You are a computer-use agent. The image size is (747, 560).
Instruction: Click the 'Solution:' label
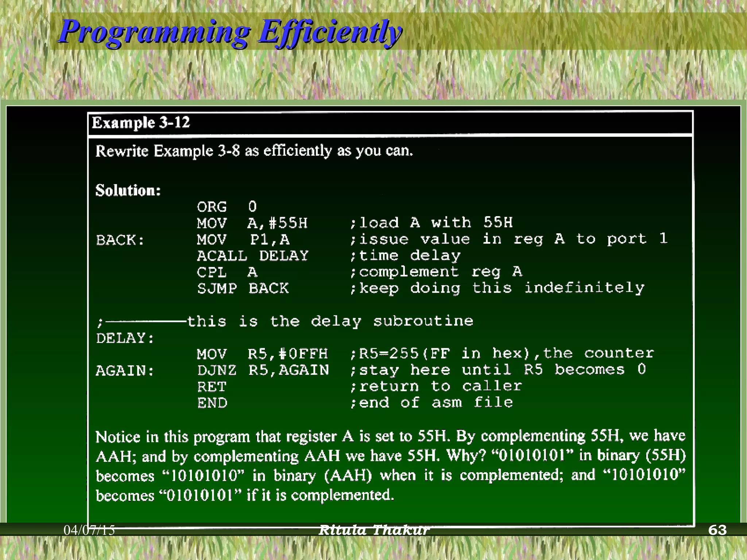coord(128,190)
